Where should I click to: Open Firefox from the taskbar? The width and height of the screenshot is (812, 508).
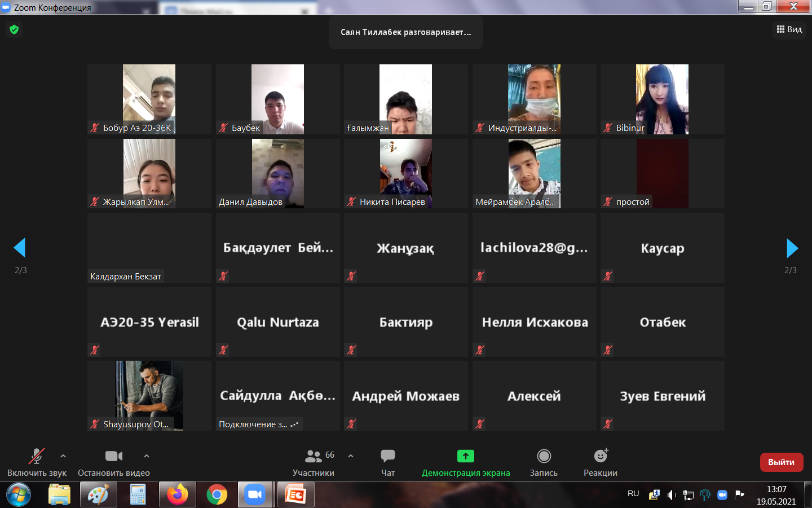coord(177,495)
